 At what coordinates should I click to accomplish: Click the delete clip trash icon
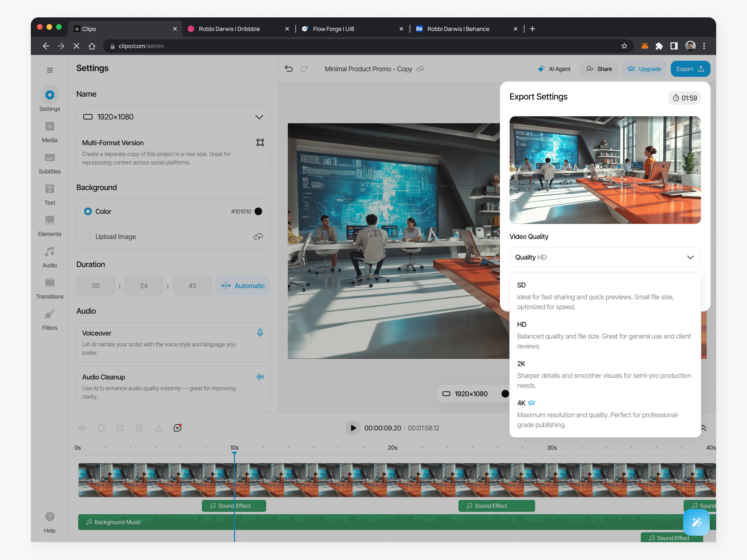(101, 428)
